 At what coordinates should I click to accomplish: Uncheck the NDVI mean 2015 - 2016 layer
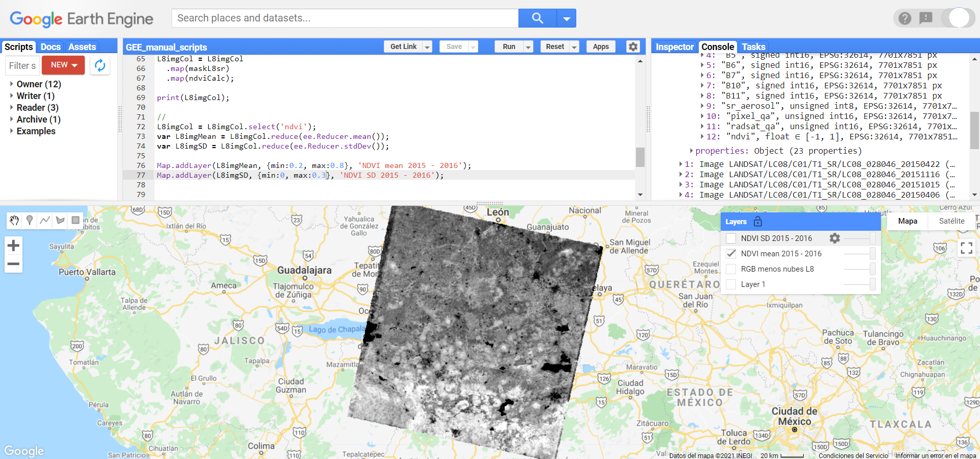click(x=731, y=254)
